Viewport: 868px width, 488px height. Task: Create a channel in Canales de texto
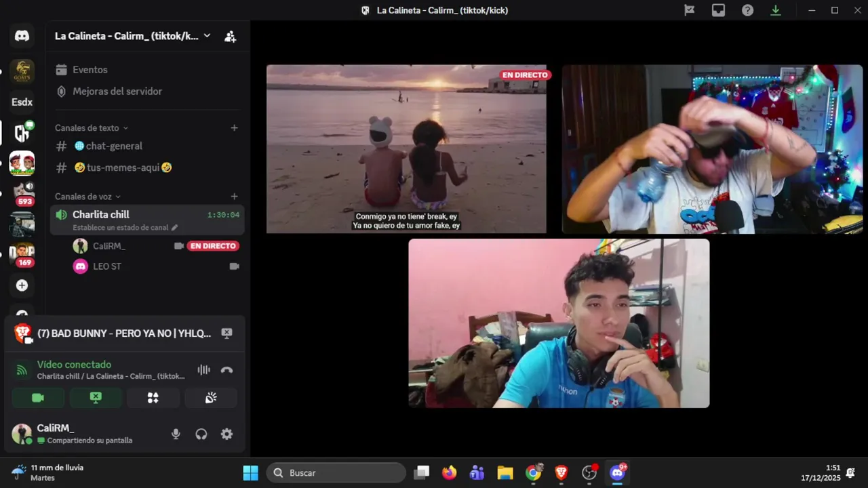click(x=234, y=128)
